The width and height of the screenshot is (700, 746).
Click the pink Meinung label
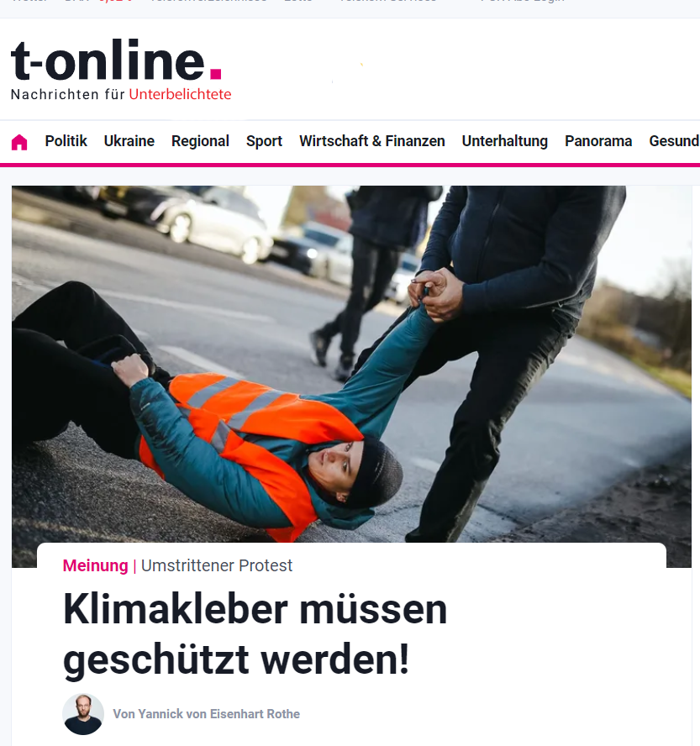pyautogui.click(x=95, y=565)
